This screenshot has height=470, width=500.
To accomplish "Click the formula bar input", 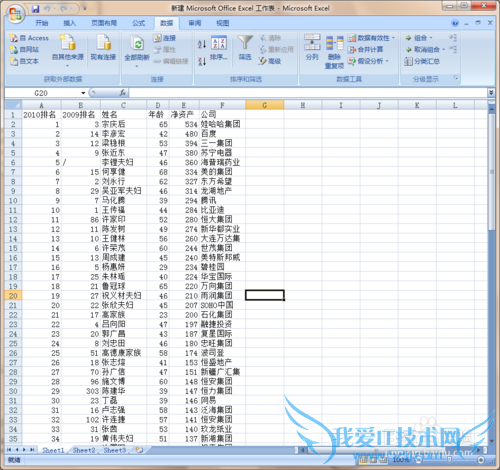I will [308, 93].
